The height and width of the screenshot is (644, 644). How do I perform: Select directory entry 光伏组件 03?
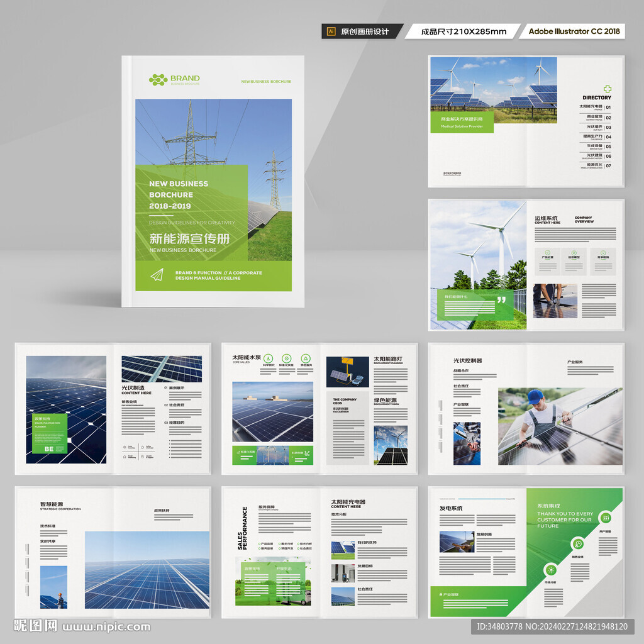click(x=599, y=127)
